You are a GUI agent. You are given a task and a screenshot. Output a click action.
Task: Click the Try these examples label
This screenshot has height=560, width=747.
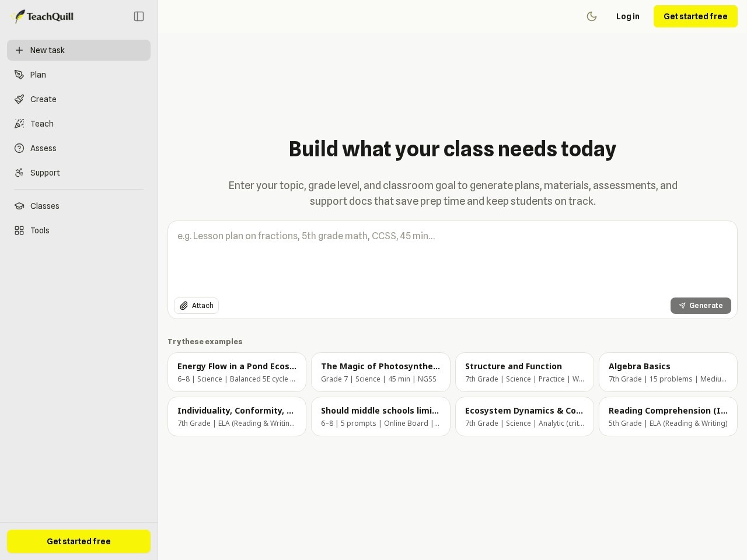[x=205, y=342]
